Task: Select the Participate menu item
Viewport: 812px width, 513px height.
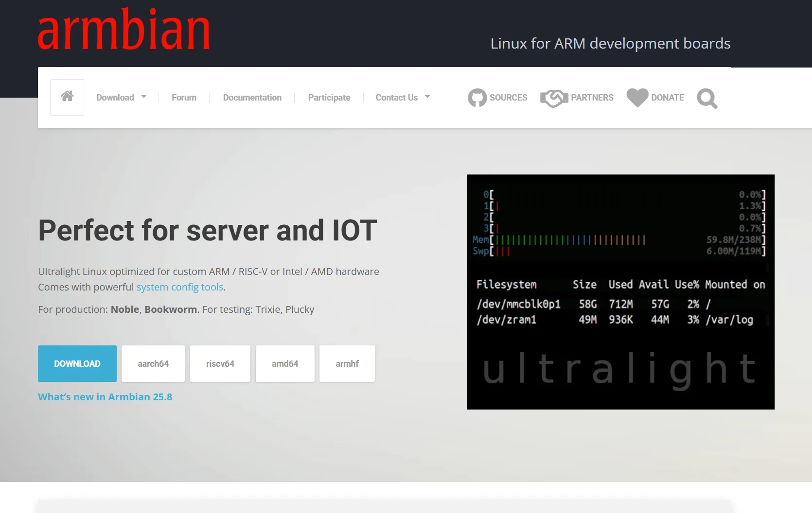Action: tap(329, 98)
